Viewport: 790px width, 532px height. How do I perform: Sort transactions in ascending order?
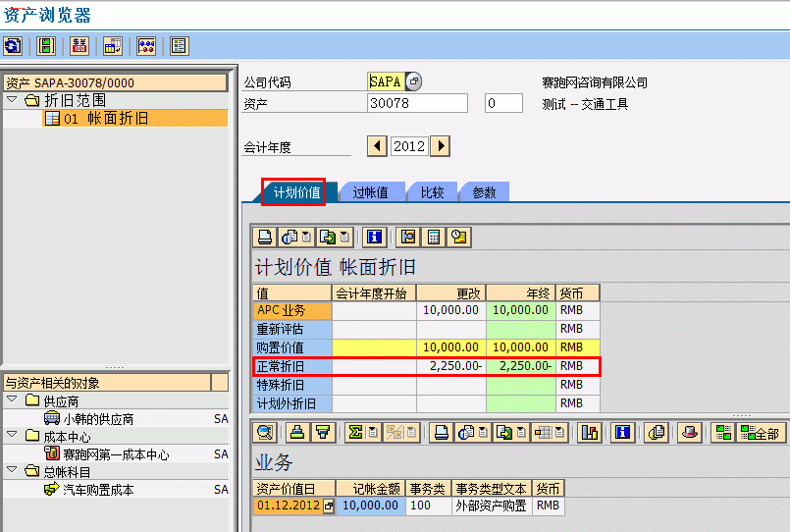click(297, 432)
